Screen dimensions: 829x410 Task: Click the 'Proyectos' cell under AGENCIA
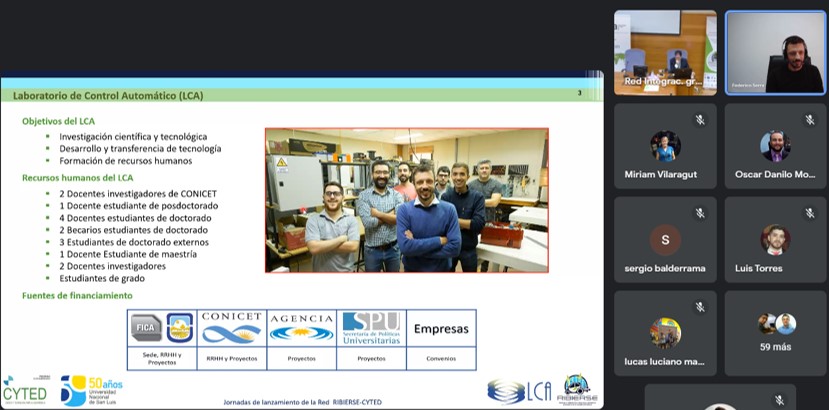[301, 359]
